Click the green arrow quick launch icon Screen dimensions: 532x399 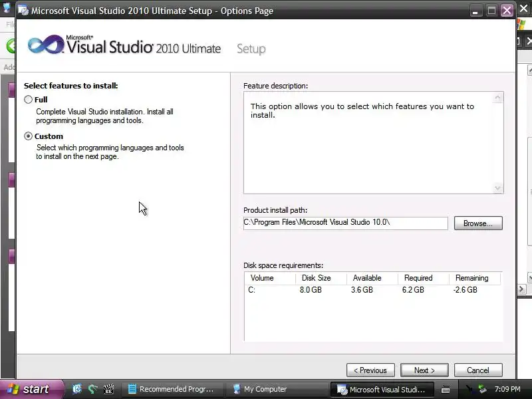click(92, 389)
